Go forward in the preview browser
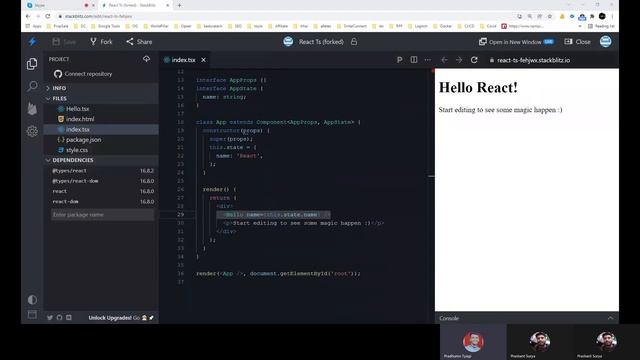This screenshot has height=360, width=640. [x=459, y=60]
